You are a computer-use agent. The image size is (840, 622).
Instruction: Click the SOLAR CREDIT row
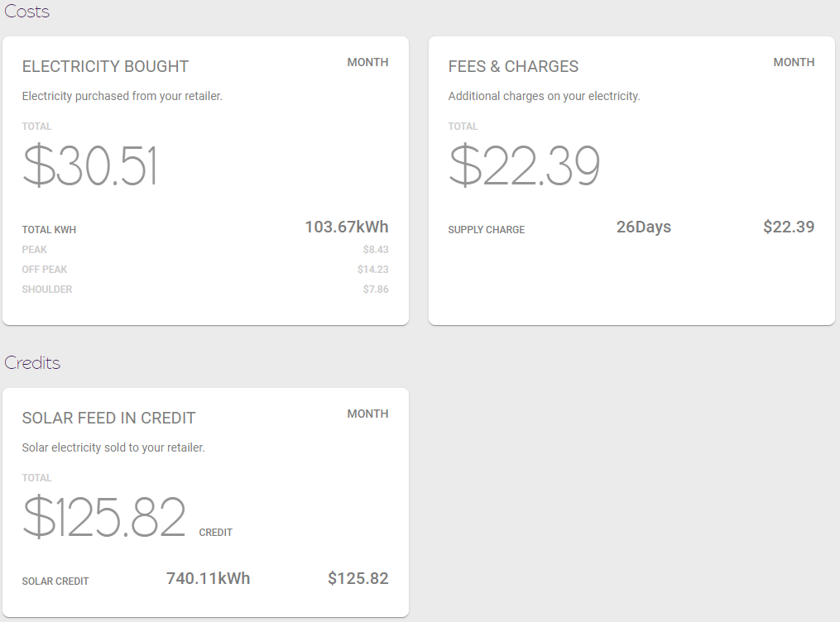[x=55, y=581]
